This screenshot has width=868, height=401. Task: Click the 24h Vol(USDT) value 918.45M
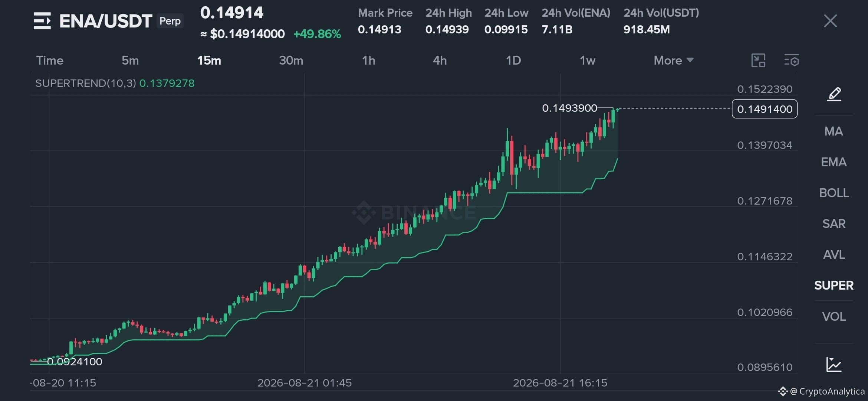click(647, 29)
